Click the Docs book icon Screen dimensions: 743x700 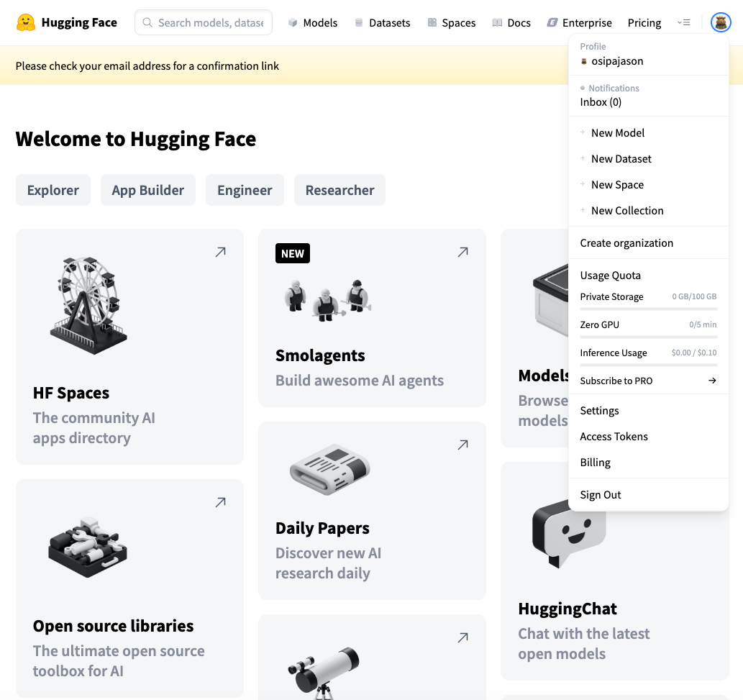pyautogui.click(x=497, y=22)
